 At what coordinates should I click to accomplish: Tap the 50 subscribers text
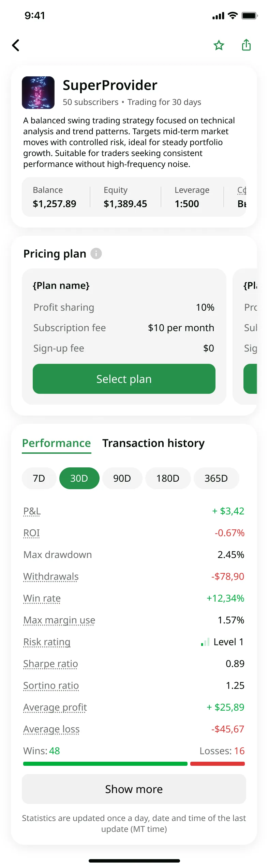pyautogui.click(x=91, y=102)
